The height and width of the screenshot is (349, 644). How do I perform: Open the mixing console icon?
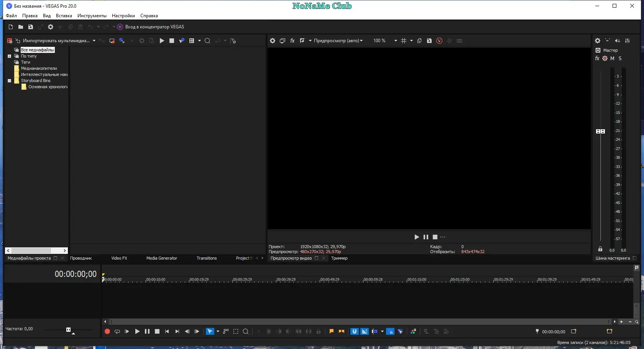pyautogui.click(x=628, y=41)
